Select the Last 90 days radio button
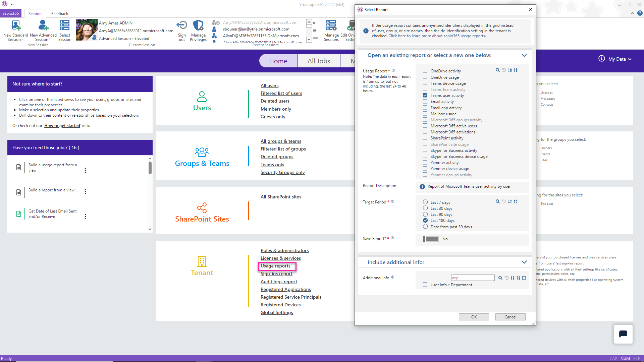This screenshot has width=644, height=362. (x=425, y=214)
